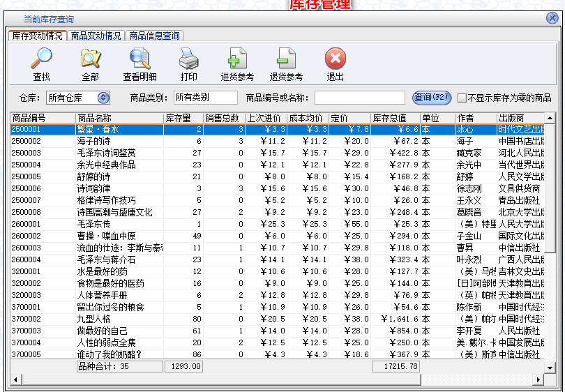Click the 全部 folder icon

(91, 59)
